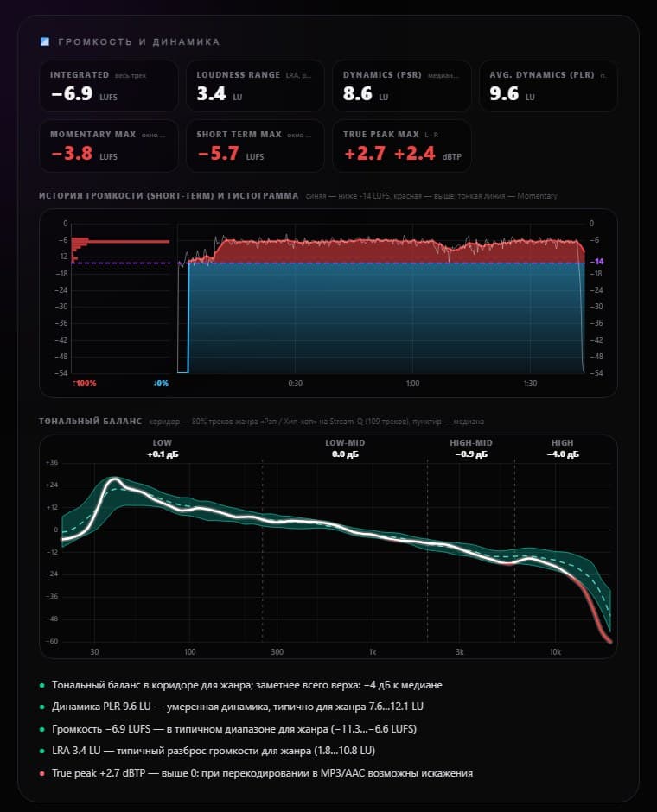This screenshot has width=657, height=812.
Task: Select the HIGH band −4.0 дБ label
Action: tap(563, 448)
